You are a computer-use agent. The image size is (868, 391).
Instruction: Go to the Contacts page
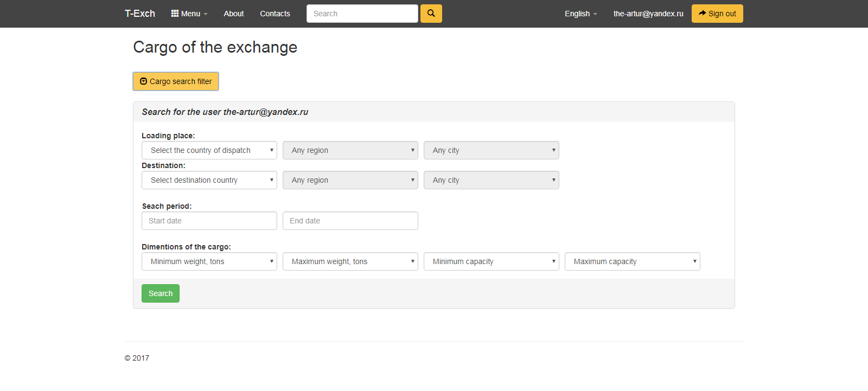point(275,14)
